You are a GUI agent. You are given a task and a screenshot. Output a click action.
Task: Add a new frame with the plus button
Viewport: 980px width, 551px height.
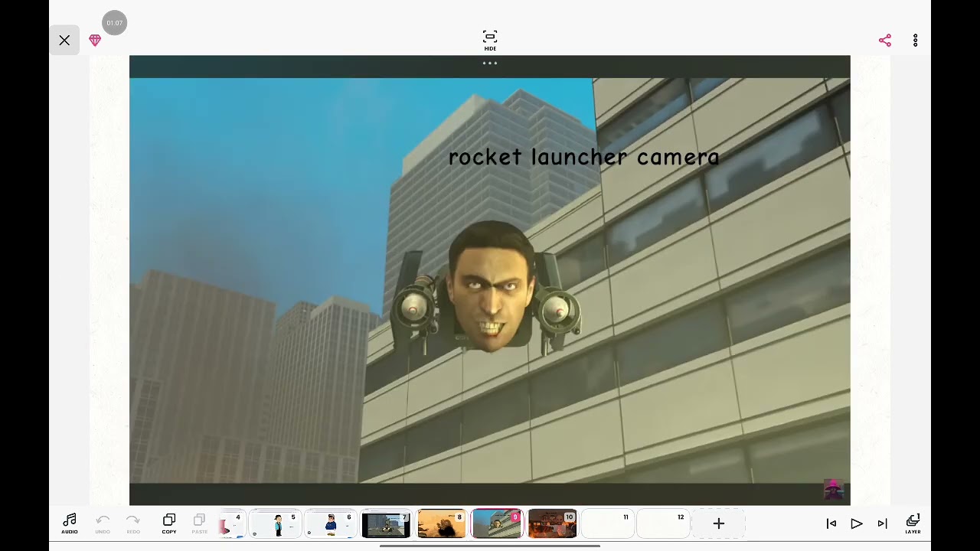[x=719, y=524]
